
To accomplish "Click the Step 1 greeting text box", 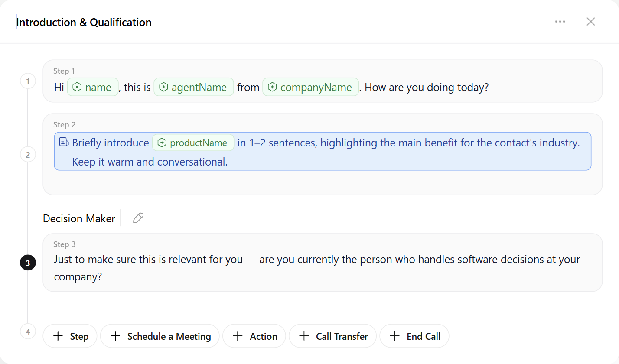I will pyautogui.click(x=323, y=81).
